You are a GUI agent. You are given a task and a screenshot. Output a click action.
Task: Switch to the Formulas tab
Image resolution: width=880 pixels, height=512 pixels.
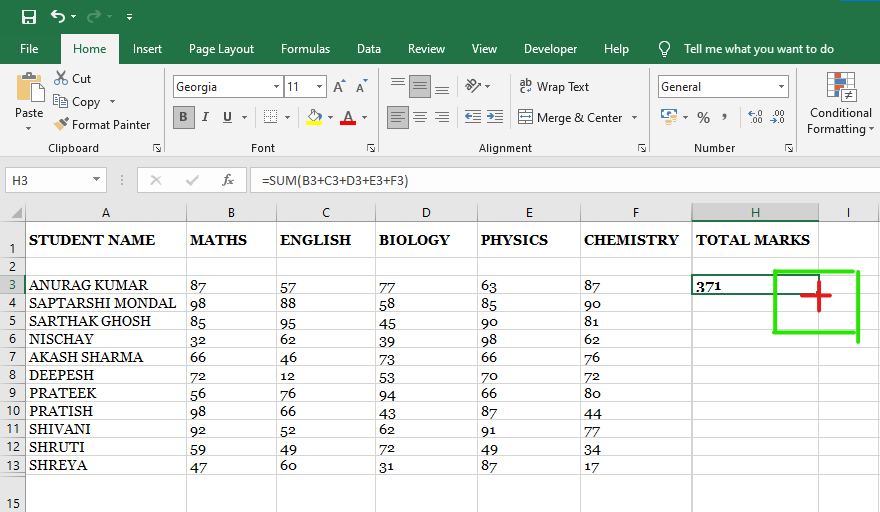click(305, 49)
